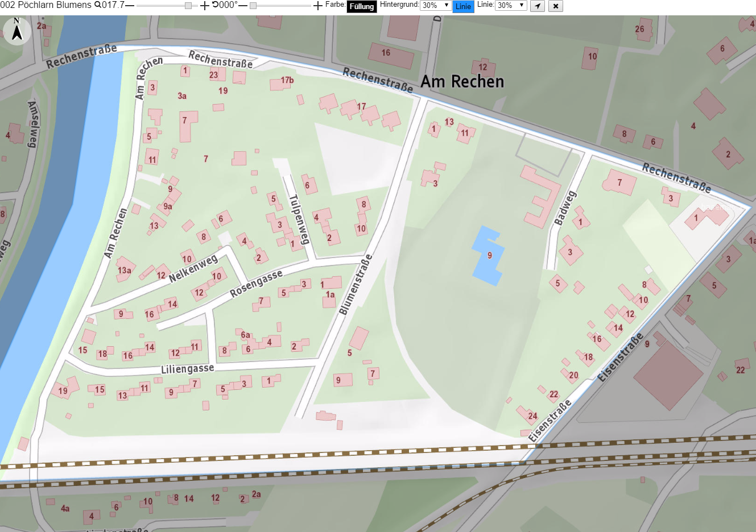
Task: Click the zoom magnifier icon
Action: click(98, 5)
